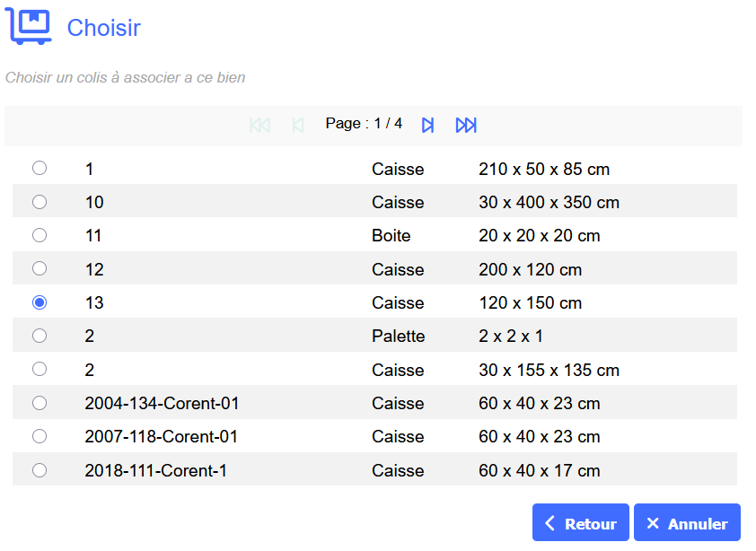Select radio button for package 1
756x551 pixels.
tap(40, 168)
